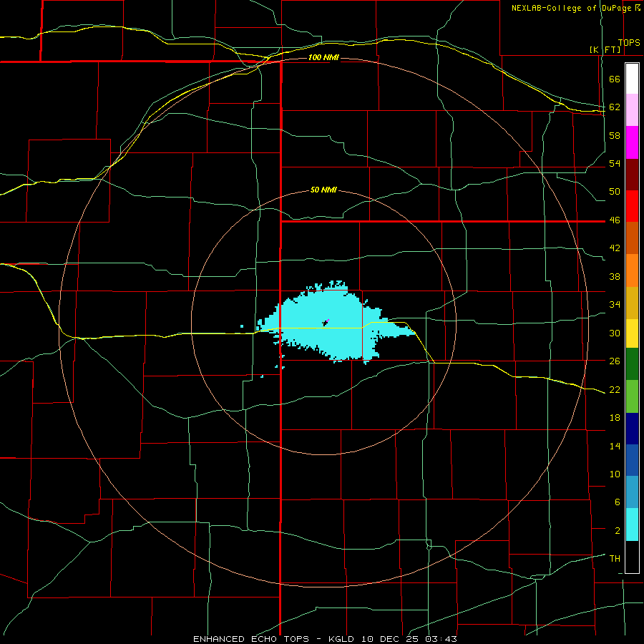644x644 pixels.
Task: Select the bright red 50 kft swatch
Action: coord(632,206)
